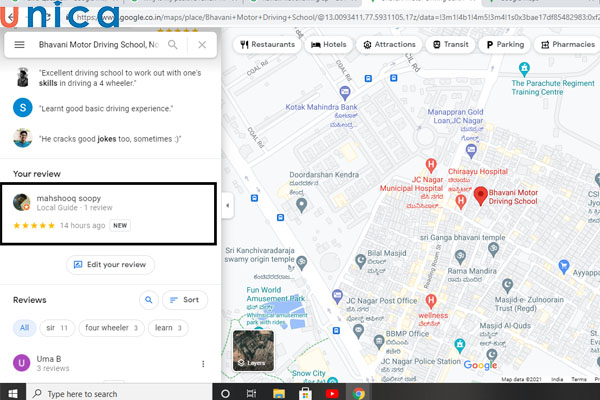Click the Ayyappa shopping cart marker
Image resolution: width=600 pixels, height=400 pixels.
[x=564, y=266]
